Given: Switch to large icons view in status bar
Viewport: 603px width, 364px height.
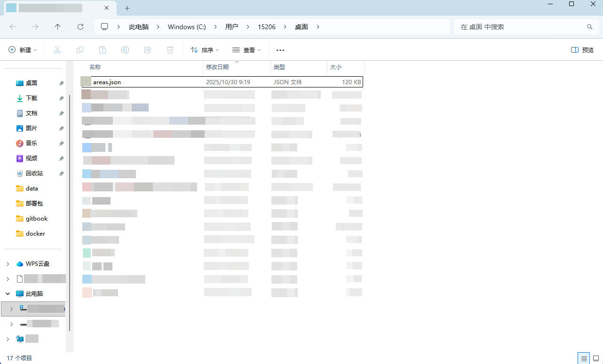Looking at the screenshot, I should click(x=595, y=358).
